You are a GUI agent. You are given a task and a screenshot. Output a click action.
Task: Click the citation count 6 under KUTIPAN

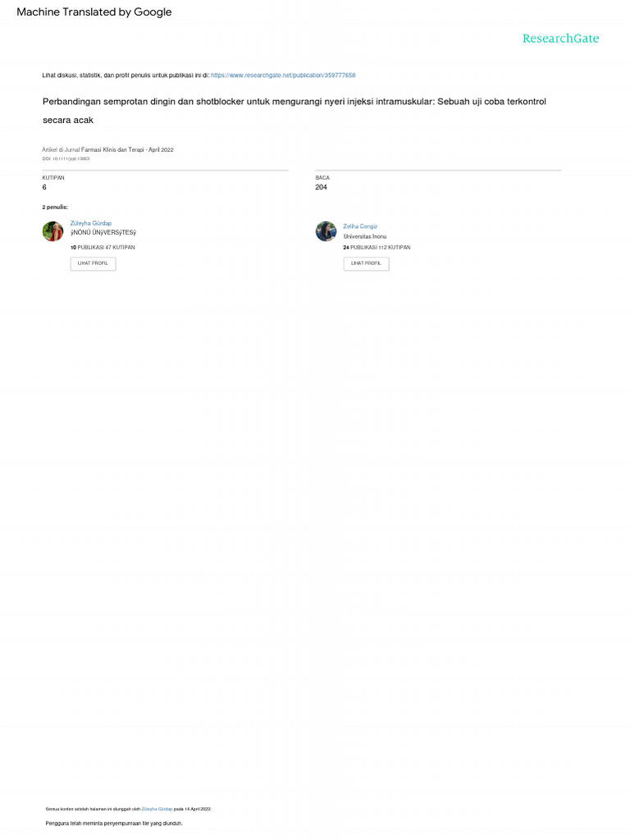(x=44, y=187)
